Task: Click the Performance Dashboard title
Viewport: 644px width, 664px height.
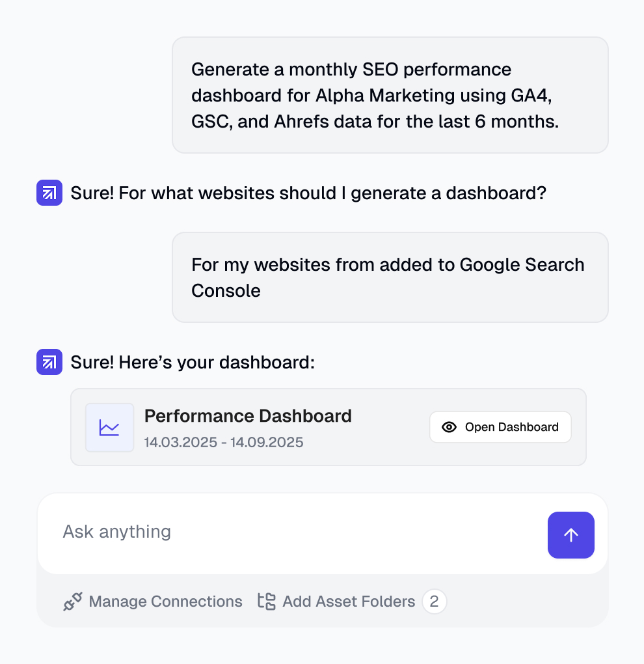Action: coord(248,416)
